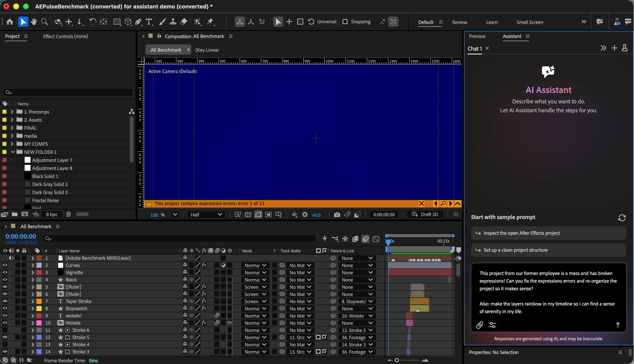Select the Hand tool

[x=34, y=22]
